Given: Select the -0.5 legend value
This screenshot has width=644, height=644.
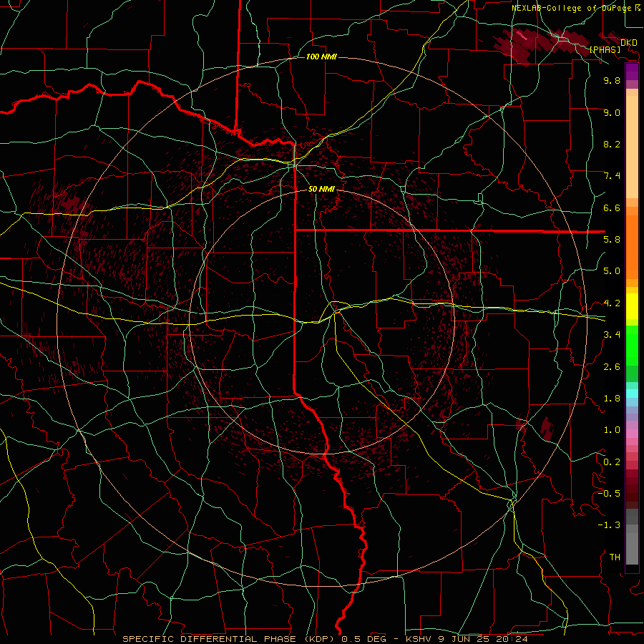Looking at the screenshot, I should [609, 493].
